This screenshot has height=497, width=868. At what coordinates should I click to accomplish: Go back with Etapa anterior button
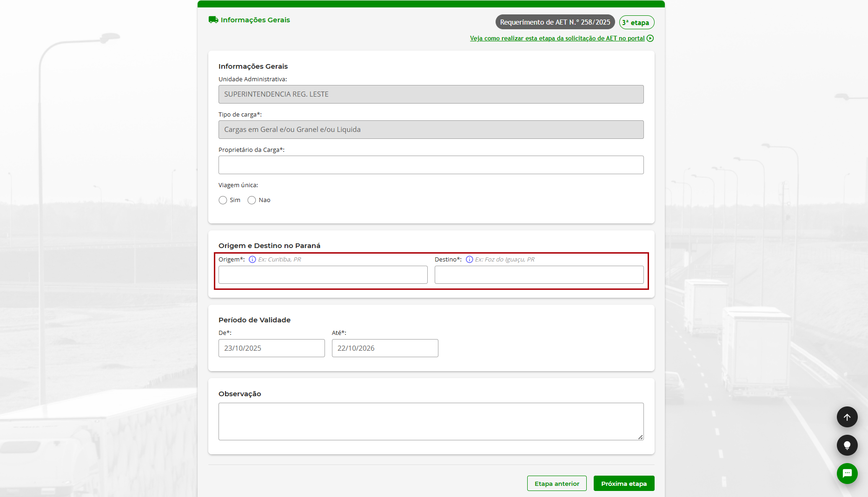click(557, 484)
